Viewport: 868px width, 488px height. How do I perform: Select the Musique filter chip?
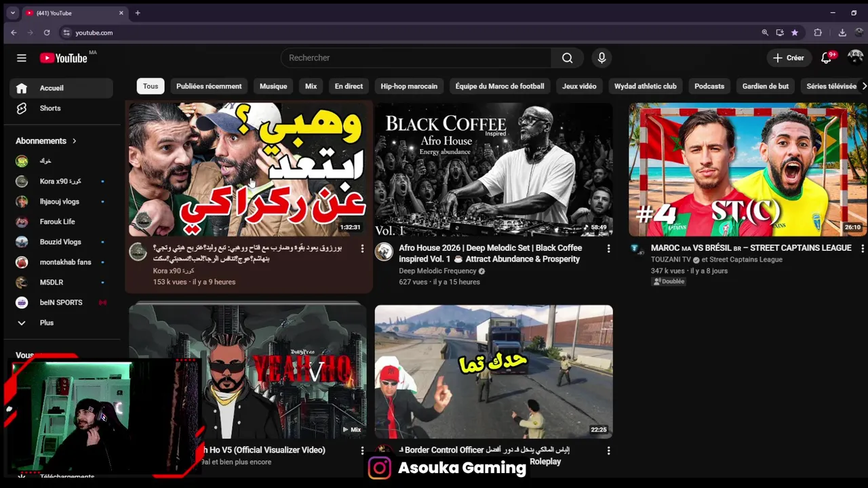click(273, 86)
